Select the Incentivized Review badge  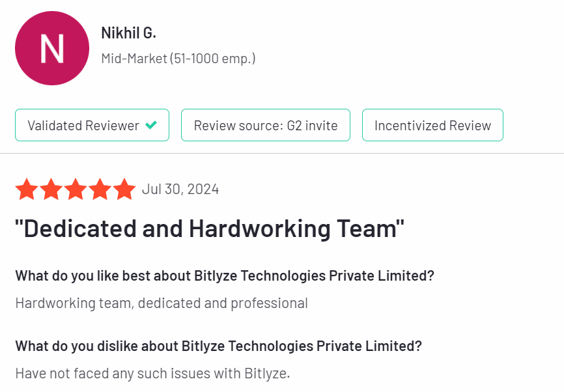click(x=432, y=125)
